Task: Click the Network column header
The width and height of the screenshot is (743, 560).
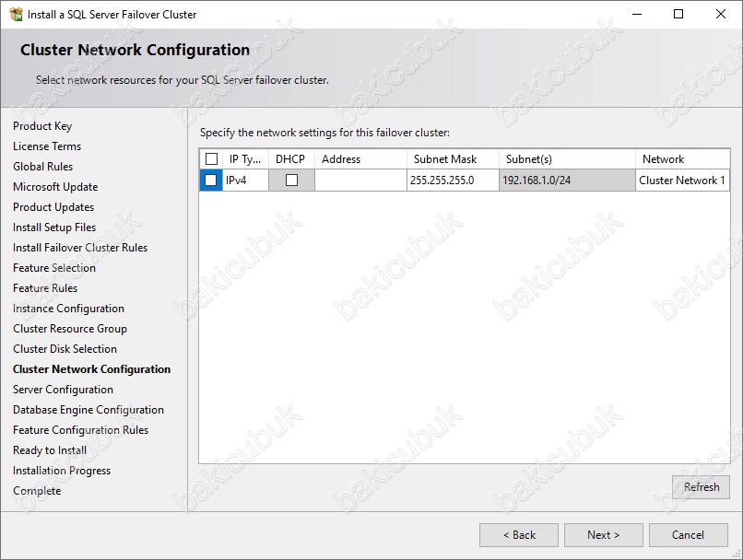Action: click(x=682, y=159)
